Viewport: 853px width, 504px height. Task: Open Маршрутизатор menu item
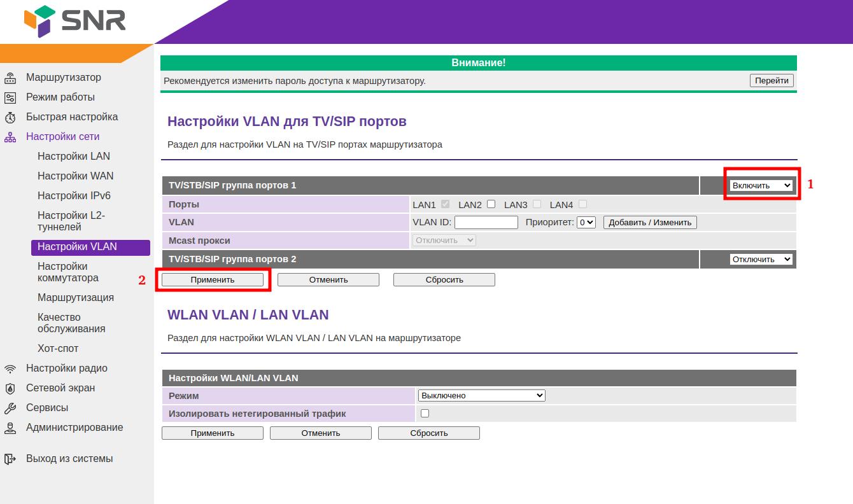pos(63,77)
